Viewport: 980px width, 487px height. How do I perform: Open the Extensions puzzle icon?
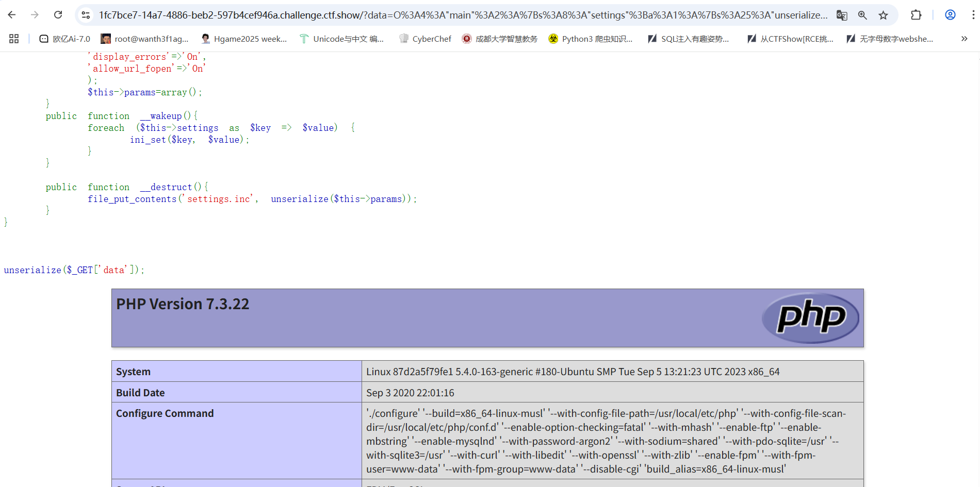916,15
